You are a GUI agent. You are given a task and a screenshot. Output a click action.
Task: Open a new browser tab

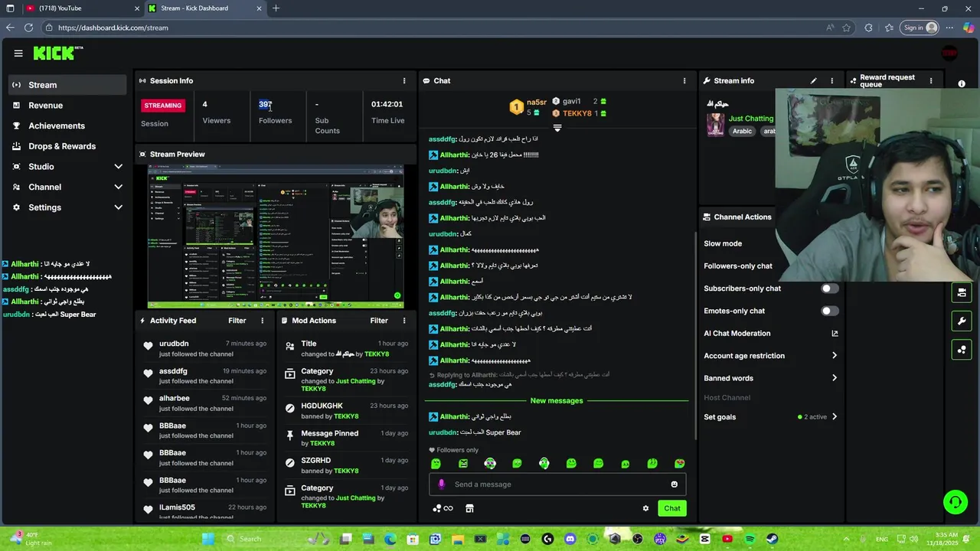coord(276,8)
